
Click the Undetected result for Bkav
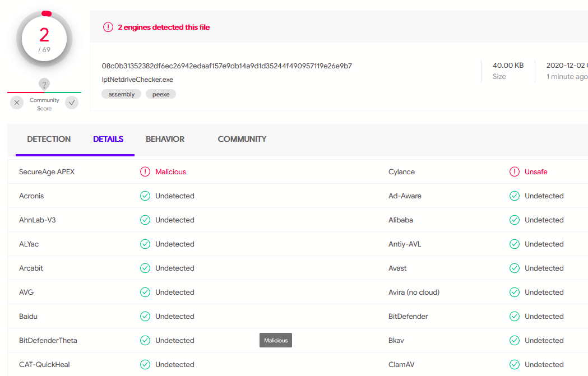[x=544, y=340]
